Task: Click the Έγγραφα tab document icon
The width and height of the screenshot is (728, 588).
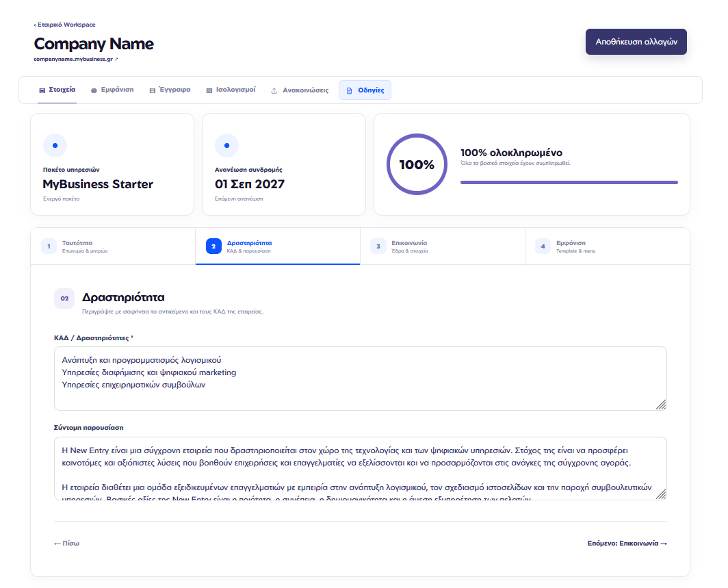Action: (x=153, y=90)
